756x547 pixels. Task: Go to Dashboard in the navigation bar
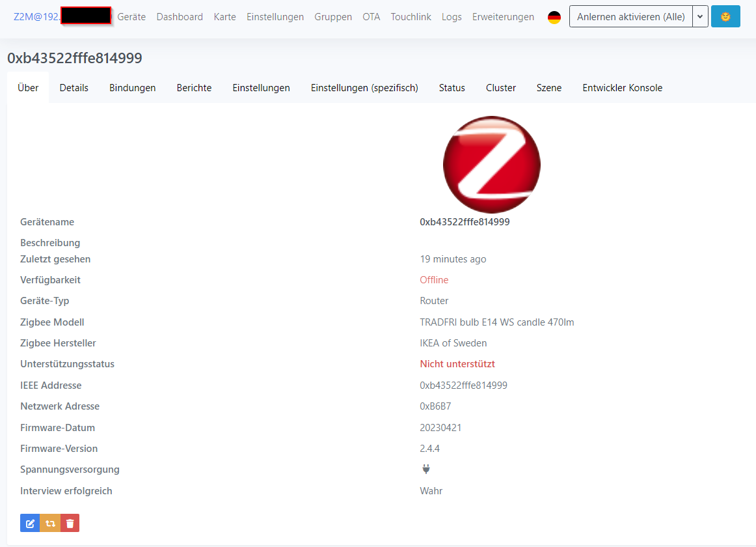[180, 17]
